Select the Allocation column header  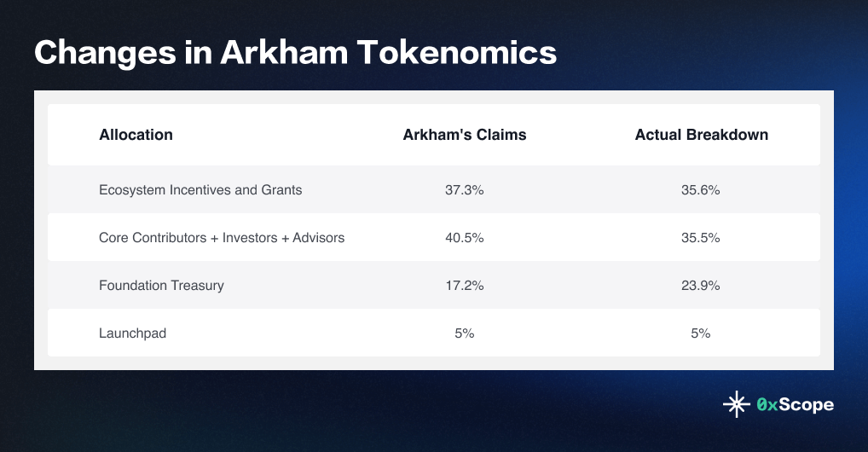tap(136, 135)
